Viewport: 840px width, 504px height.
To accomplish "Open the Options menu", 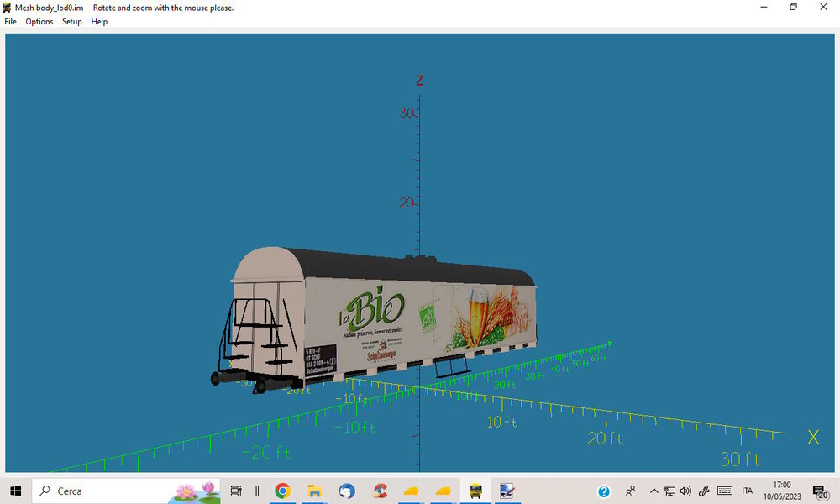I will click(39, 22).
